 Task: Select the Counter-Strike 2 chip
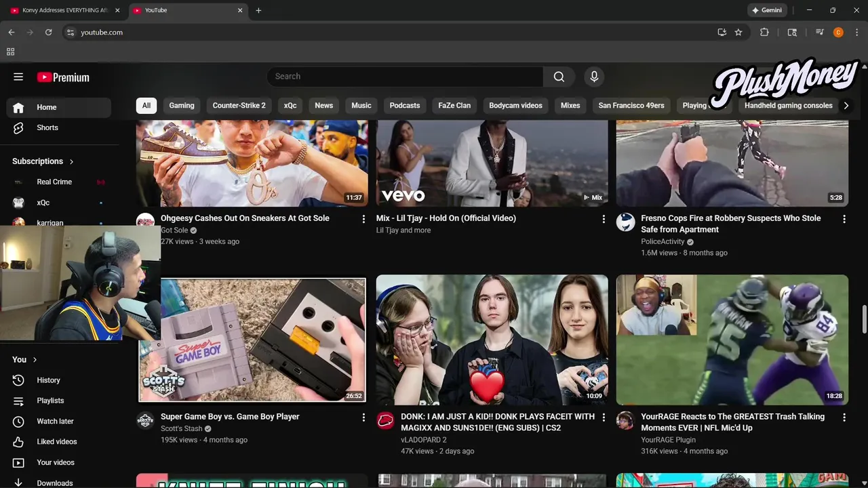pyautogui.click(x=239, y=105)
